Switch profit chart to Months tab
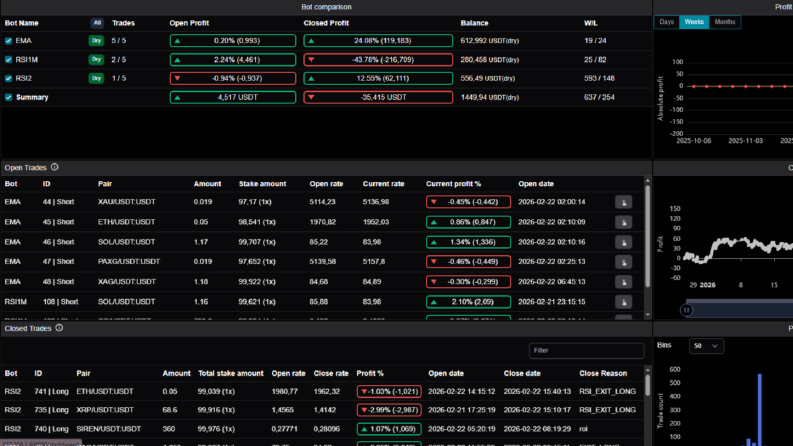This screenshot has width=793, height=446. (725, 22)
